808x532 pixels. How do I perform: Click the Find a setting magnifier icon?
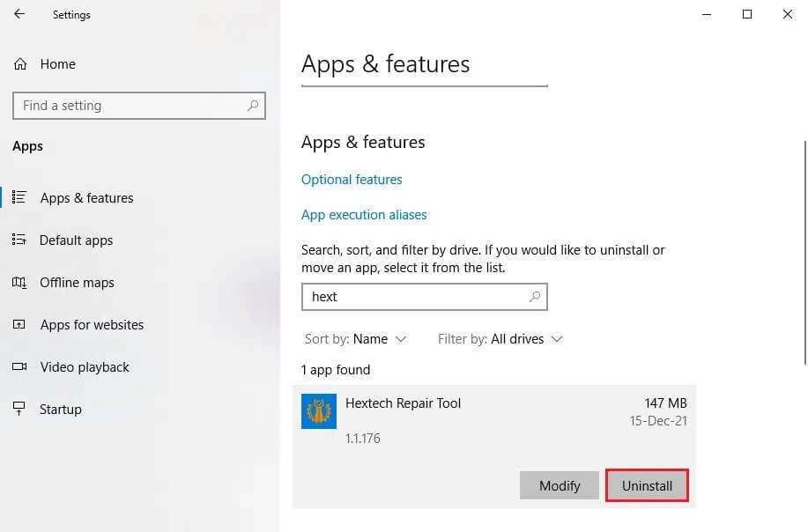(253, 106)
